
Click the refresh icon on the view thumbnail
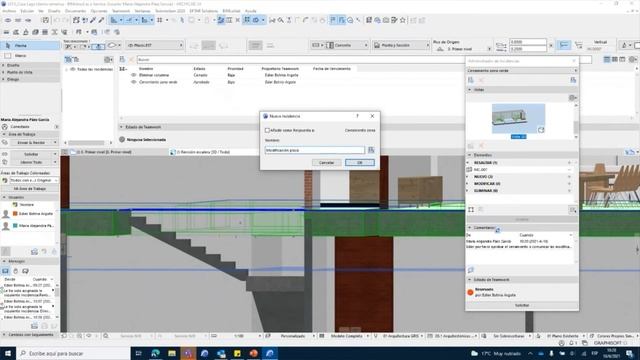(541, 130)
